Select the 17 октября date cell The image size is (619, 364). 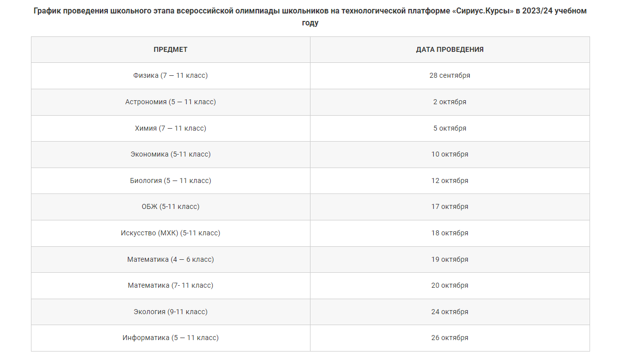[450, 207]
